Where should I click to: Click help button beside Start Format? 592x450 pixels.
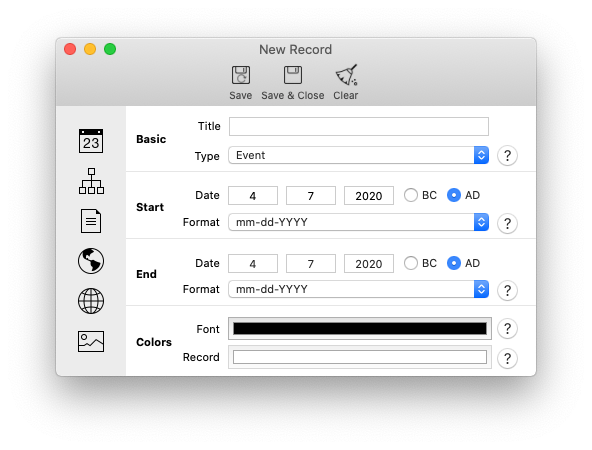[507, 223]
